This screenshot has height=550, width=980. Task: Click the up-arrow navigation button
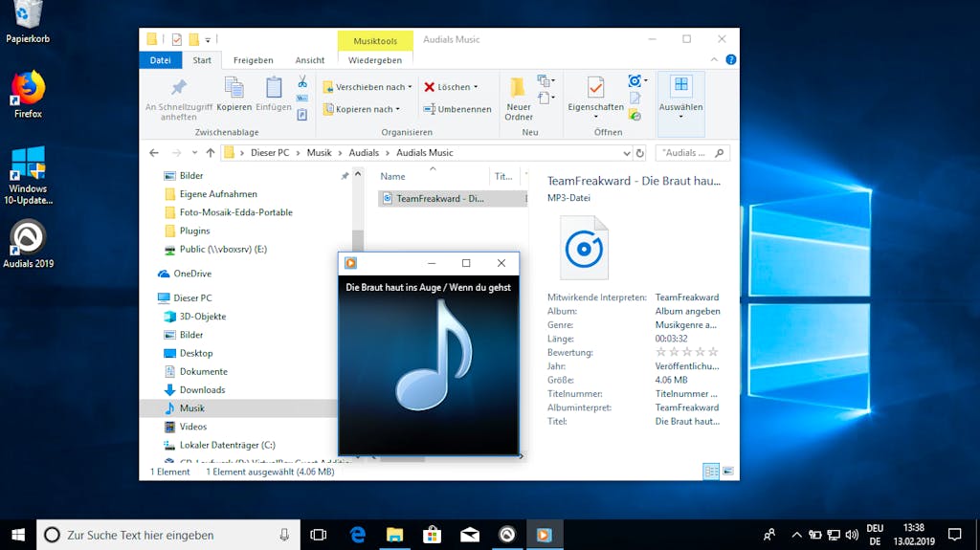[211, 153]
